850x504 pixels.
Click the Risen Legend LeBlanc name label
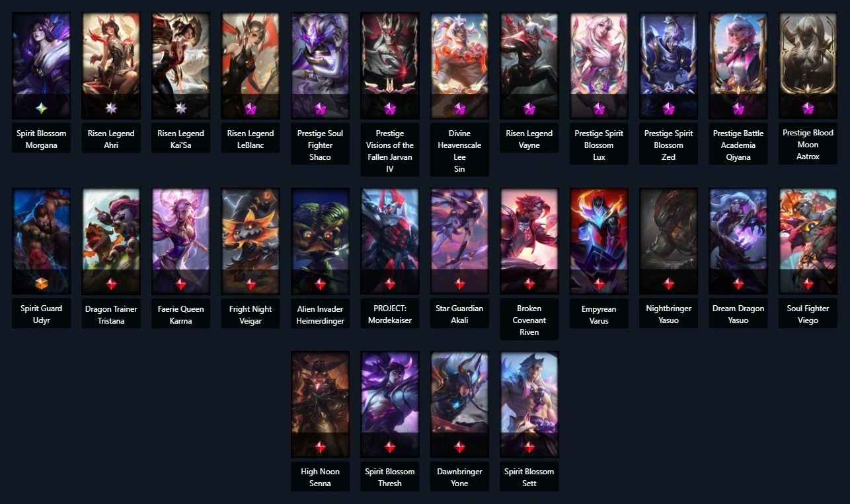click(251, 139)
